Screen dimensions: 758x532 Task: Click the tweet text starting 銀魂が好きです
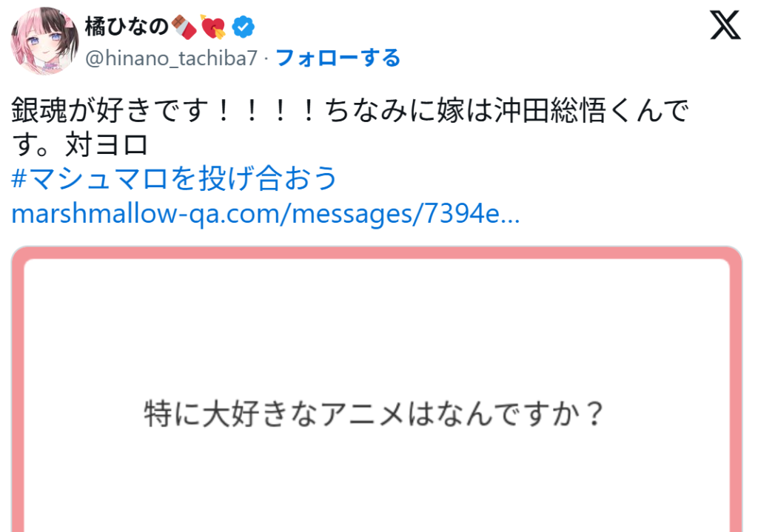(349, 127)
